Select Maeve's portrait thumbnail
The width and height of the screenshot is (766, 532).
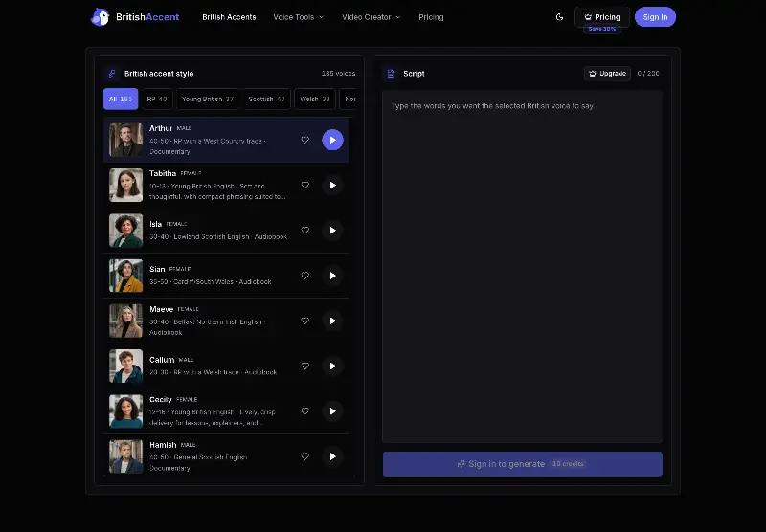coord(126,321)
